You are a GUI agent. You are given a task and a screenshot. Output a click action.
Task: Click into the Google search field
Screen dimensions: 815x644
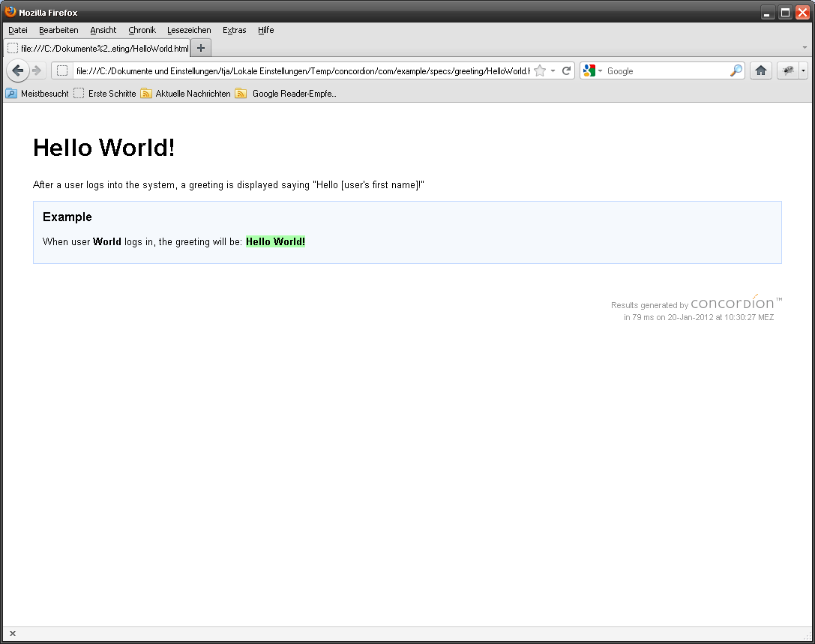tap(666, 70)
